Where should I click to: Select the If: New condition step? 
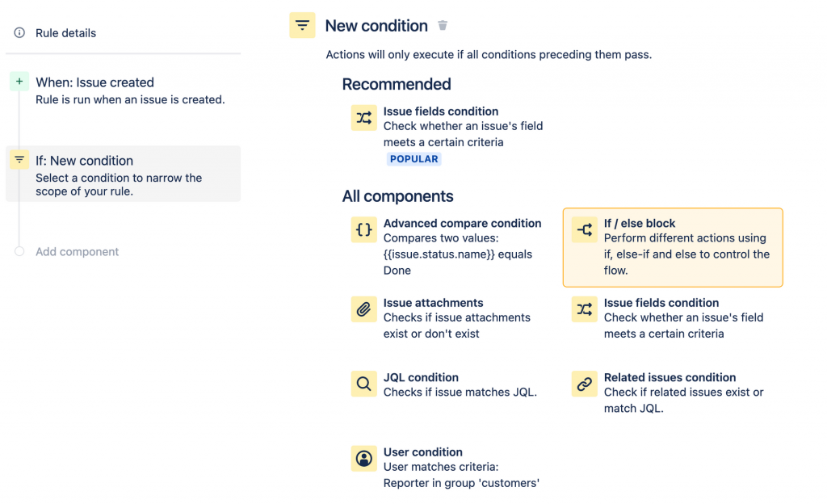pos(84,161)
